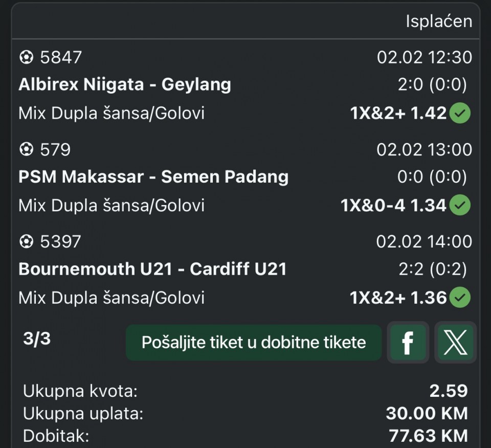Viewport: 491px width, 448px height.
Task: Click soccer ball icon beside 5397
Action: click(x=26, y=241)
